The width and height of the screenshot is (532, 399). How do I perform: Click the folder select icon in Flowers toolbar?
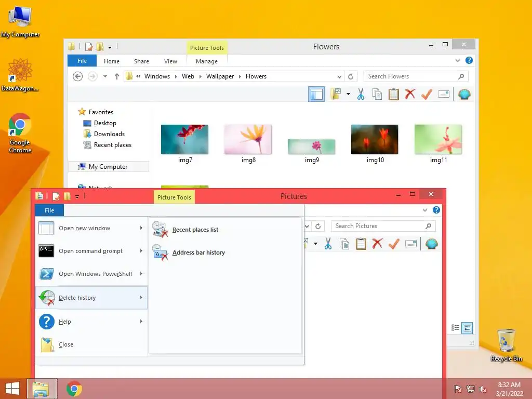tap(336, 94)
